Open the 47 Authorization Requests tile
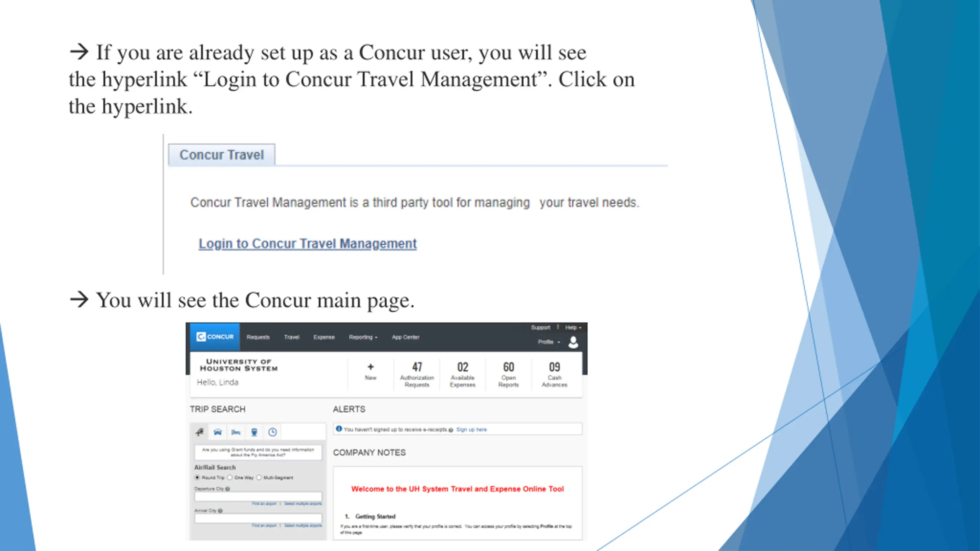This screenshot has width=980, height=551. tap(417, 375)
